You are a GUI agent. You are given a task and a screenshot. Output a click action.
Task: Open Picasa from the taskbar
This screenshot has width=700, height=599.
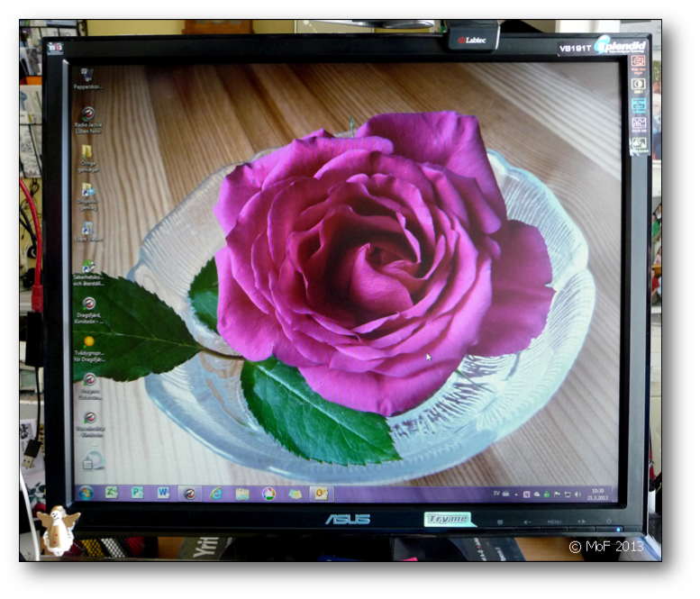coord(268,493)
